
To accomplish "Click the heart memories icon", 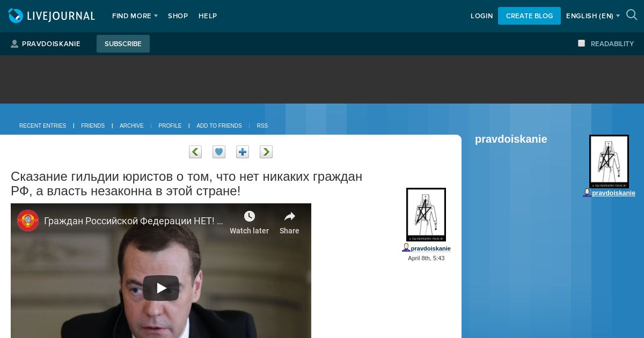I will (x=219, y=152).
